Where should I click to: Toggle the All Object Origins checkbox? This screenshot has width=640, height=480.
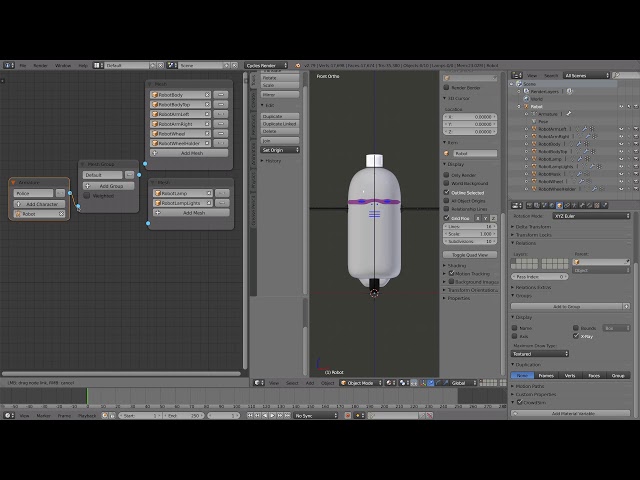click(447, 200)
